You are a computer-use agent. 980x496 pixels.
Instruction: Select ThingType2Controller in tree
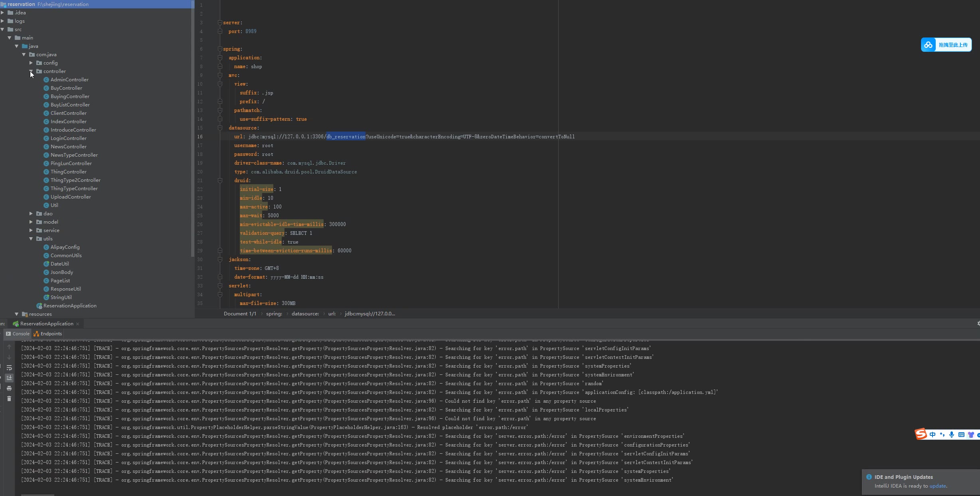click(75, 180)
